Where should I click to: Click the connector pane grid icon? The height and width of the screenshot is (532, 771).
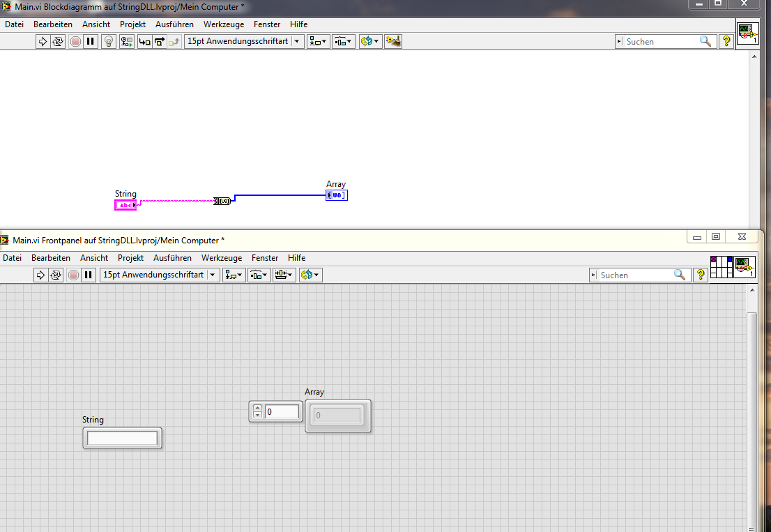722,267
